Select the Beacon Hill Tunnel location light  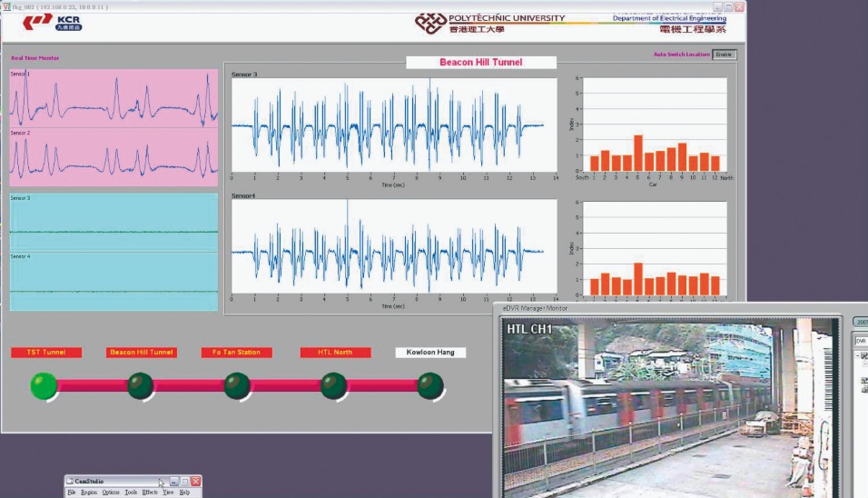(x=141, y=385)
